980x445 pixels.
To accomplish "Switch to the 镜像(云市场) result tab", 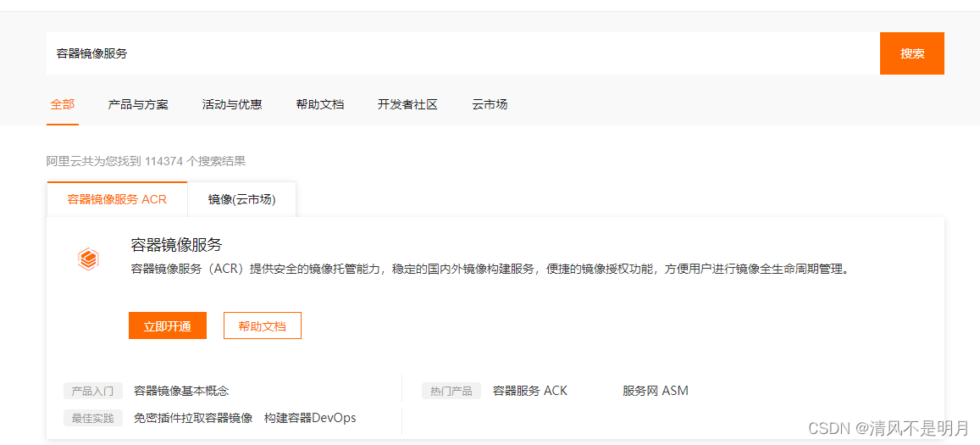I will click(x=242, y=200).
